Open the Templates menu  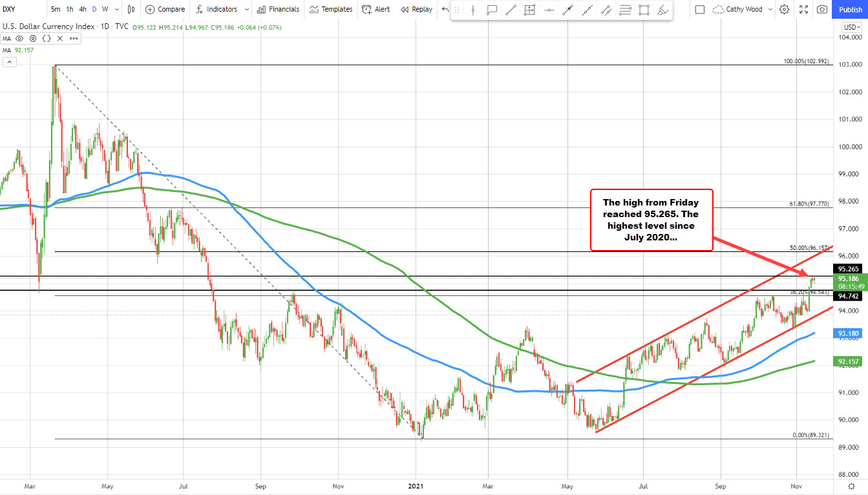click(331, 9)
